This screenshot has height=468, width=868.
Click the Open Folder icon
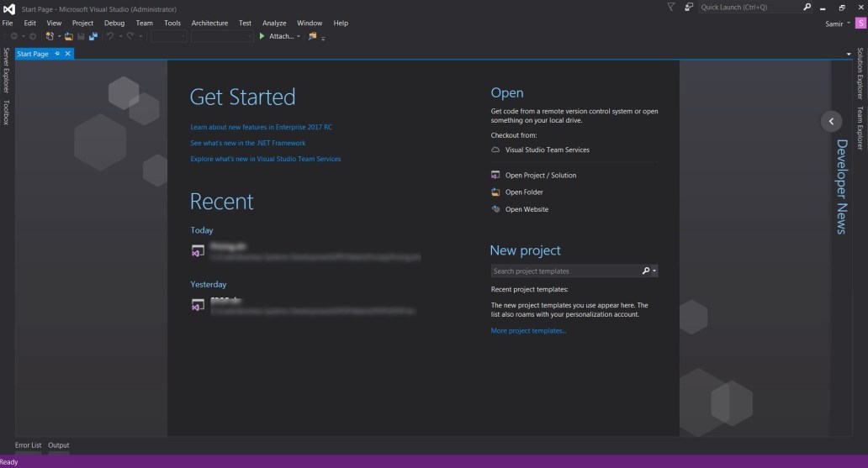pyautogui.click(x=495, y=192)
